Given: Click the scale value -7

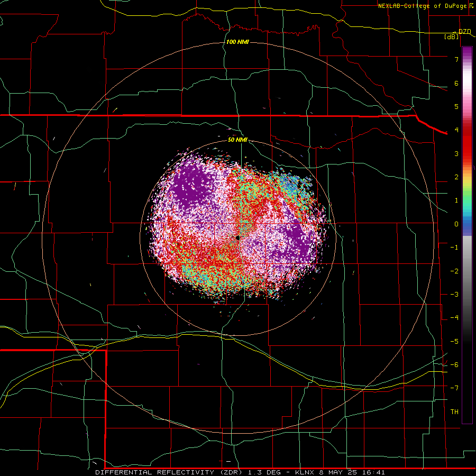Looking at the screenshot, I should tap(454, 388).
